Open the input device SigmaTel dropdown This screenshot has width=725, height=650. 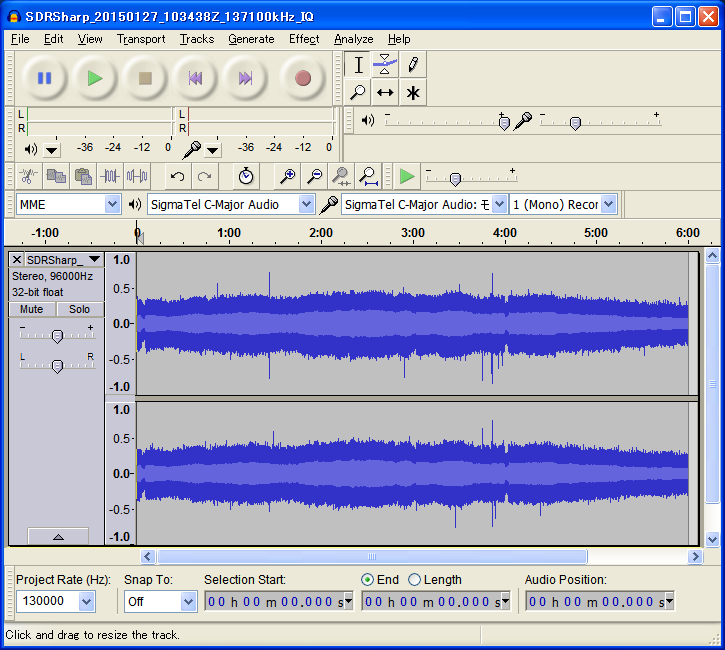pyautogui.click(x=499, y=204)
